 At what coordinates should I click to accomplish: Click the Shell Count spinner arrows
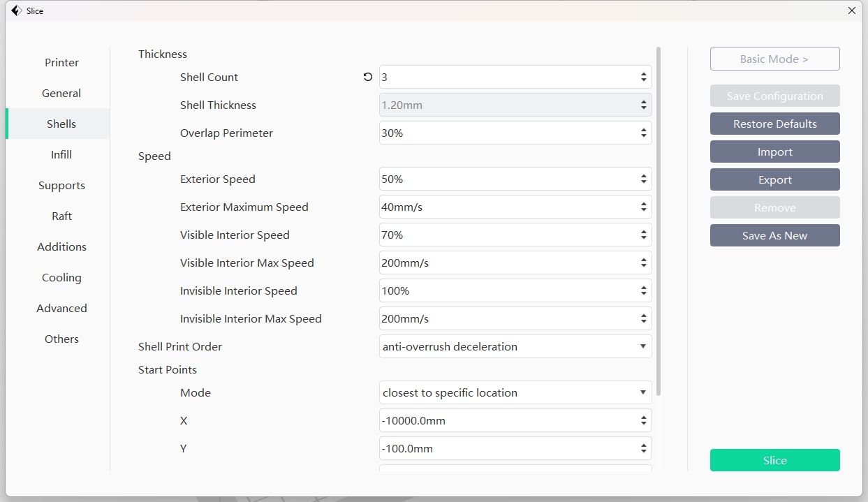(x=643, y=77)
